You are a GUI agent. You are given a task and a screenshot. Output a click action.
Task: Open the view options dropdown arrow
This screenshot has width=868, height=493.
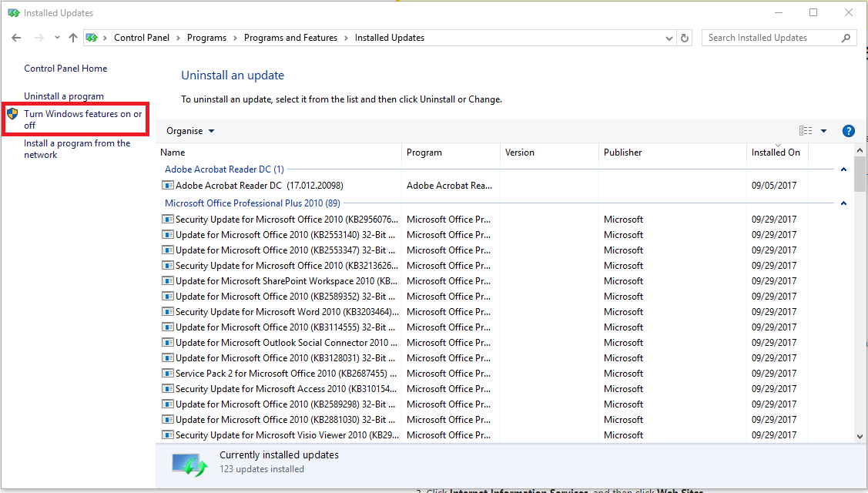pos(824,131)
